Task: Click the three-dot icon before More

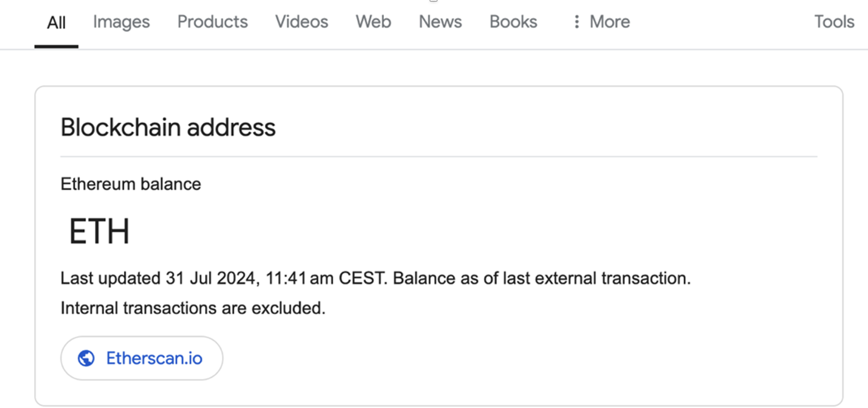Action: pyautogui.click(x=577, y=22)
